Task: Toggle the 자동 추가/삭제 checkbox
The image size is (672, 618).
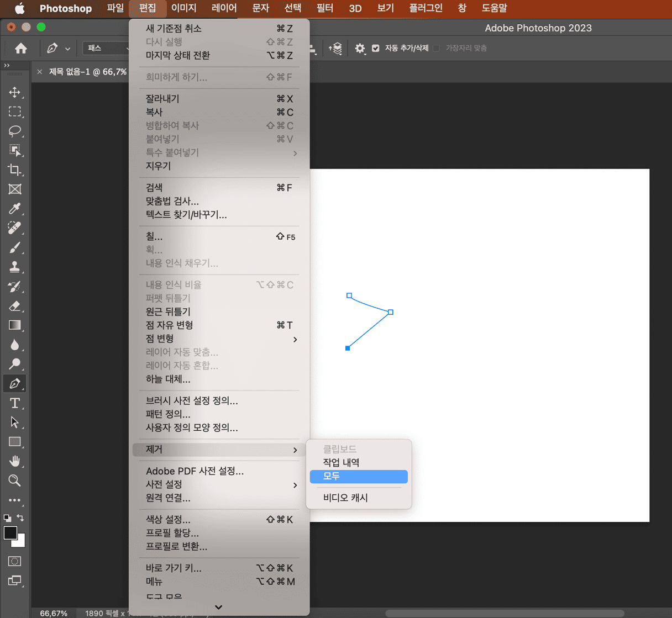Action: click(x=376, y=49)
